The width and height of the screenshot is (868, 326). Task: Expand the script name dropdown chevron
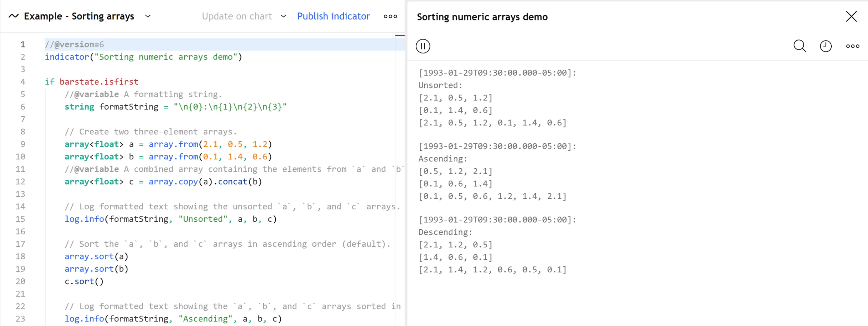[x=148, y=16]
